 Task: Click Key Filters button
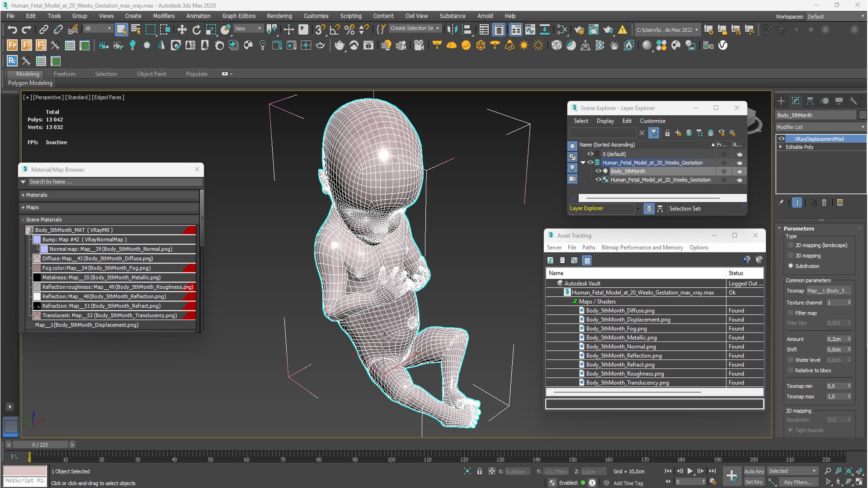tap(798, 482)
